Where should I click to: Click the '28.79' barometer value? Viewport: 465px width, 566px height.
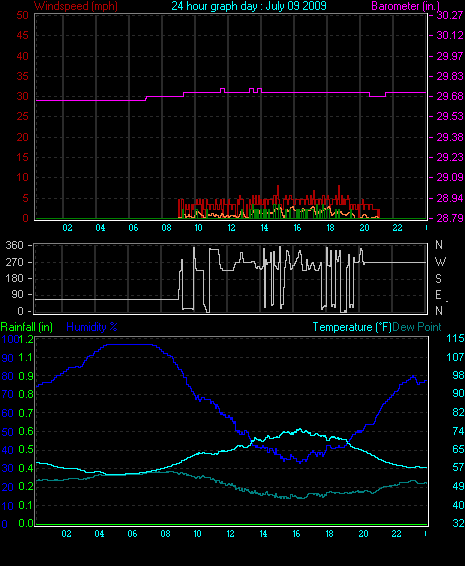pyautogui.click(x=450, y=218)
